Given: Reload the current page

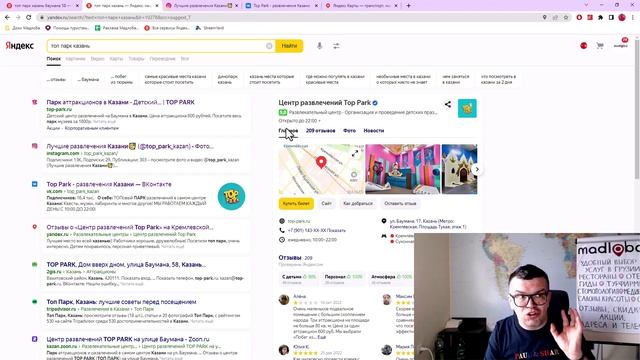Looking at the screenshot, I should 29,18.
